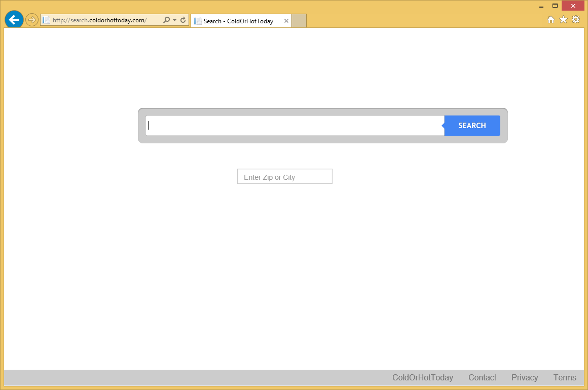
Task: Open the Contact footer link
Action: pos(482,377)
